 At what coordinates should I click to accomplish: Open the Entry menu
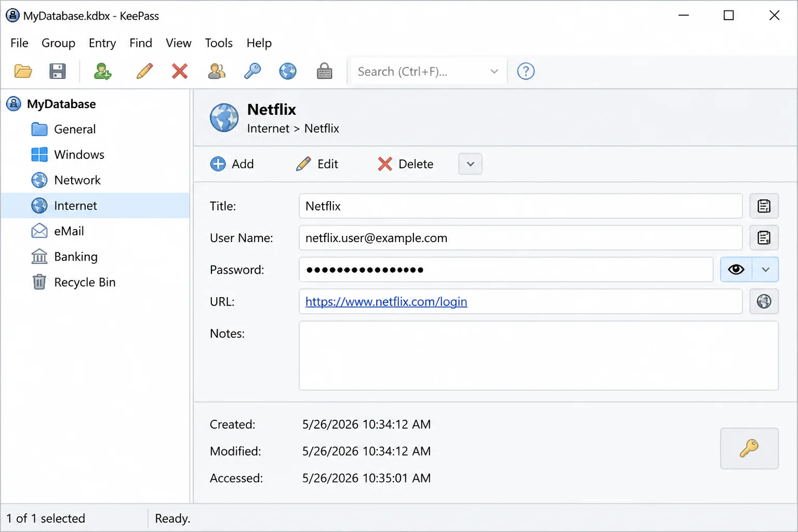102,43
